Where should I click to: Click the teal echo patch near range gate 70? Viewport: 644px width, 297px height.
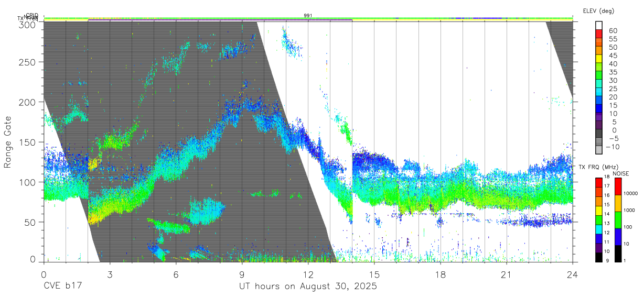(206, 211)
